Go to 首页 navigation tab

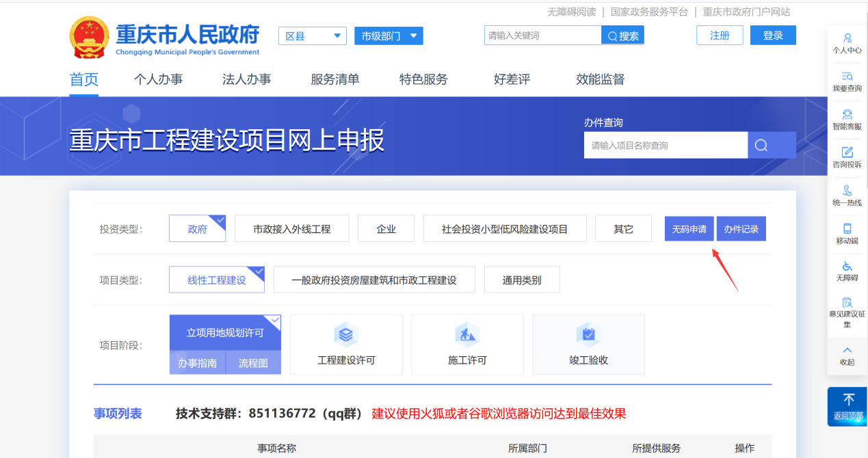click(x=84, y=79)
